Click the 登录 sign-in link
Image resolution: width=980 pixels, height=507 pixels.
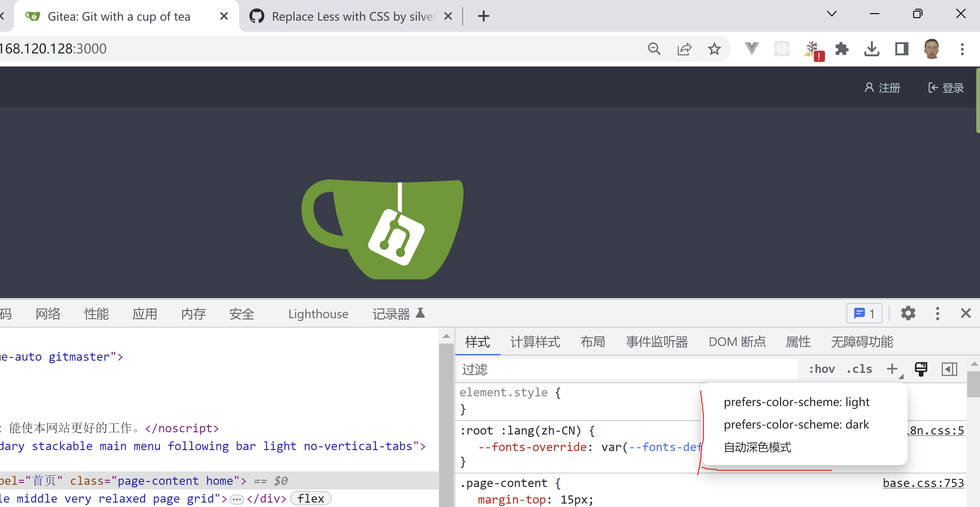946,88
